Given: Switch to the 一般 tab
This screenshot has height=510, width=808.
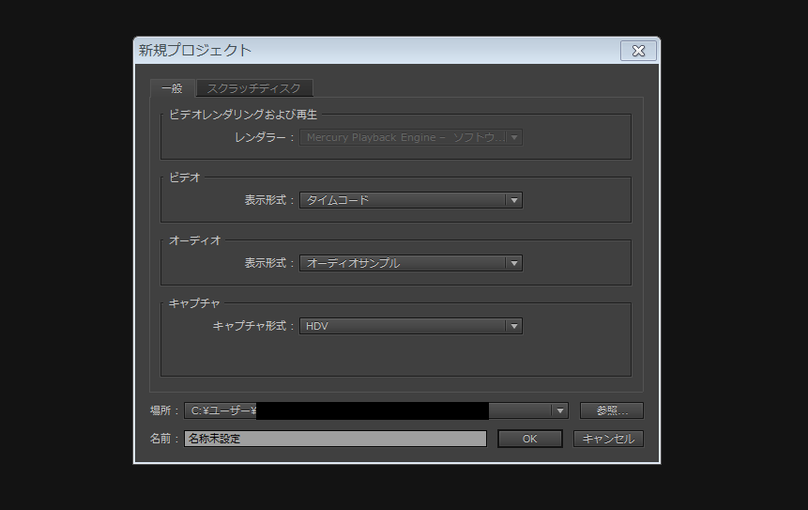Looking at the screenshot, I should tap(172, 89).
